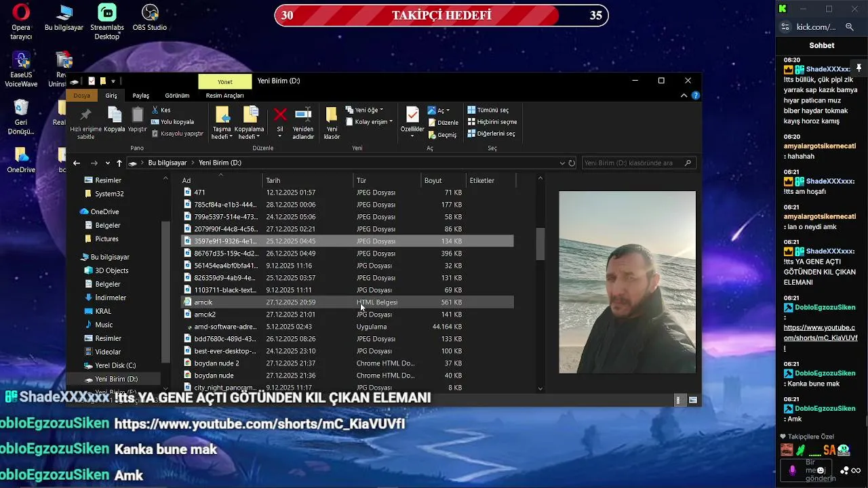Open Dosya menu tab
Viewport: 868px width, 488px height.
81,96
